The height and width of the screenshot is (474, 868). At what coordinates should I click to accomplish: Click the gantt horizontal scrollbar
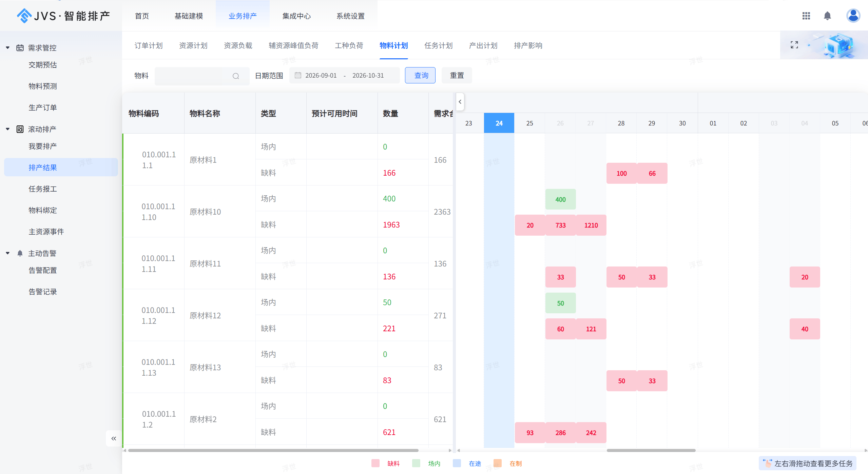click(x=651, y=450)
